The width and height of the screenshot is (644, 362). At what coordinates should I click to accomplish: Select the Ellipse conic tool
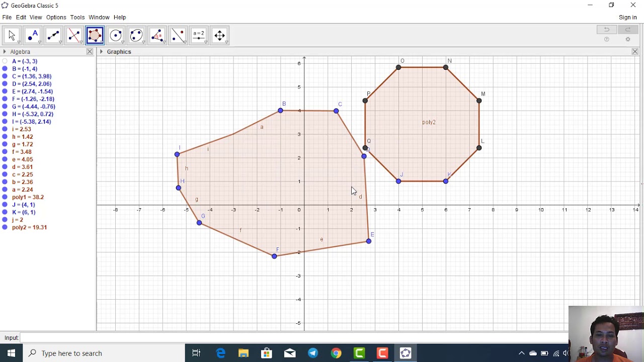[136, 35]
